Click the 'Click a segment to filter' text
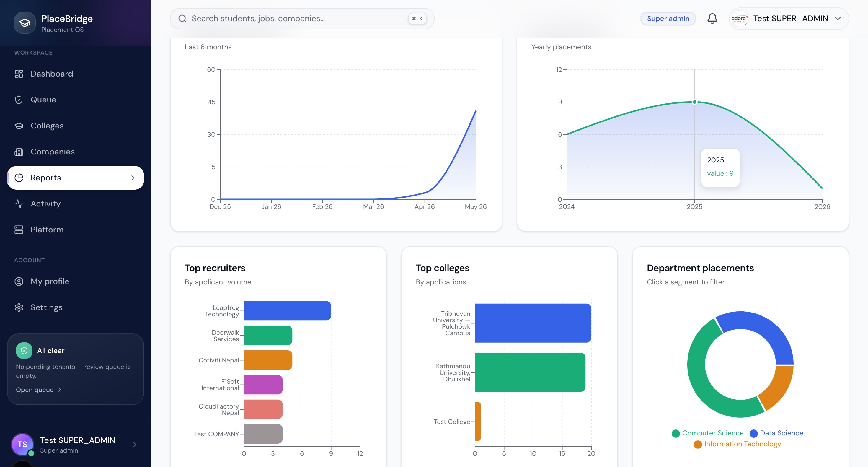This screenshot has width=868, height=467. (x=686, y=282)
